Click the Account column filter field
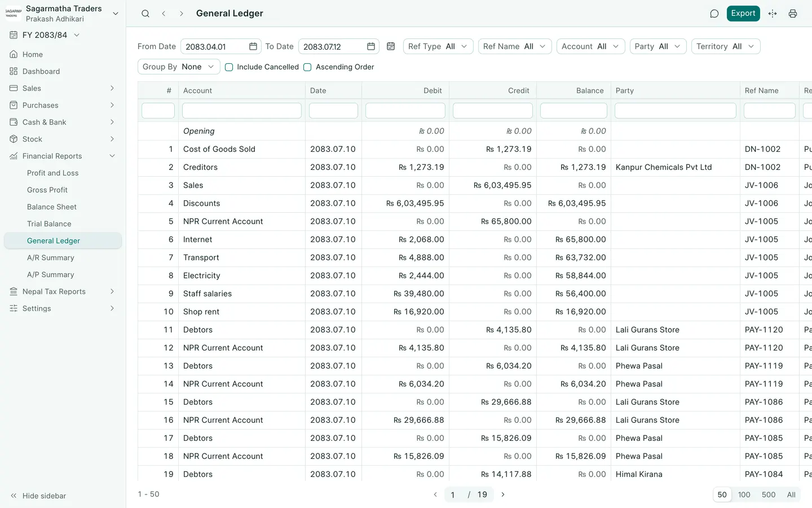This screenshot has height=508, width=812. coord(242,111)
